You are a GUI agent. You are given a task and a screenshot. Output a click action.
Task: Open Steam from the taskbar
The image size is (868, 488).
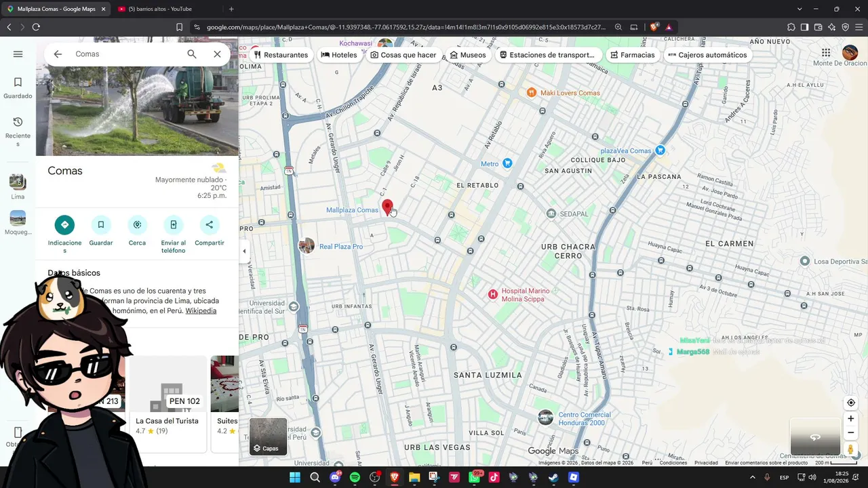[553, 477]
